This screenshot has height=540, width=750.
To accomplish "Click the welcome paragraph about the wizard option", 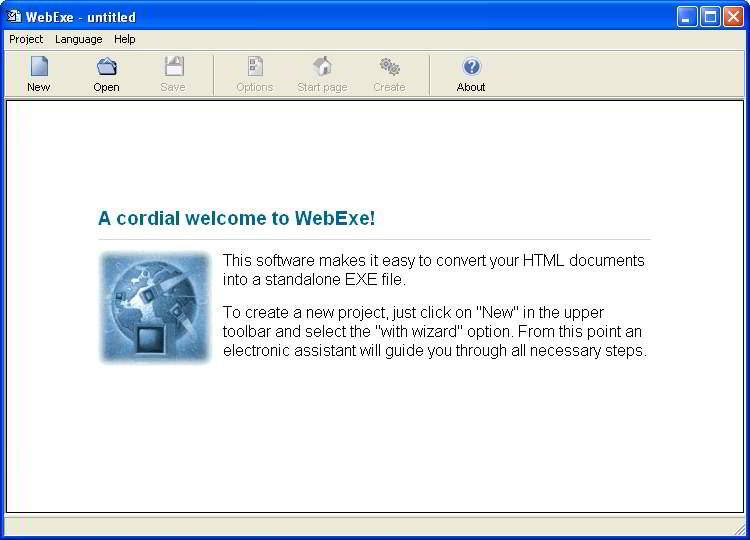I will pyautogui.click(x=434, y=332).
